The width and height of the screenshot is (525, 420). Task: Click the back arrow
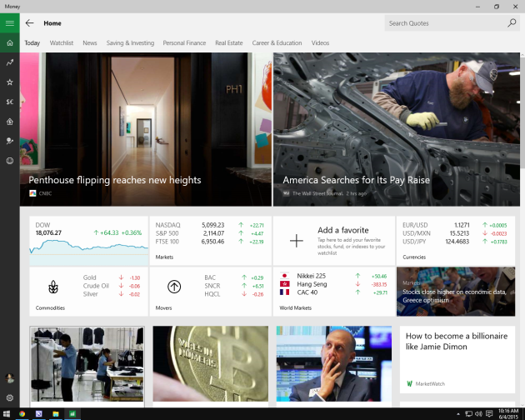[29, 23]
